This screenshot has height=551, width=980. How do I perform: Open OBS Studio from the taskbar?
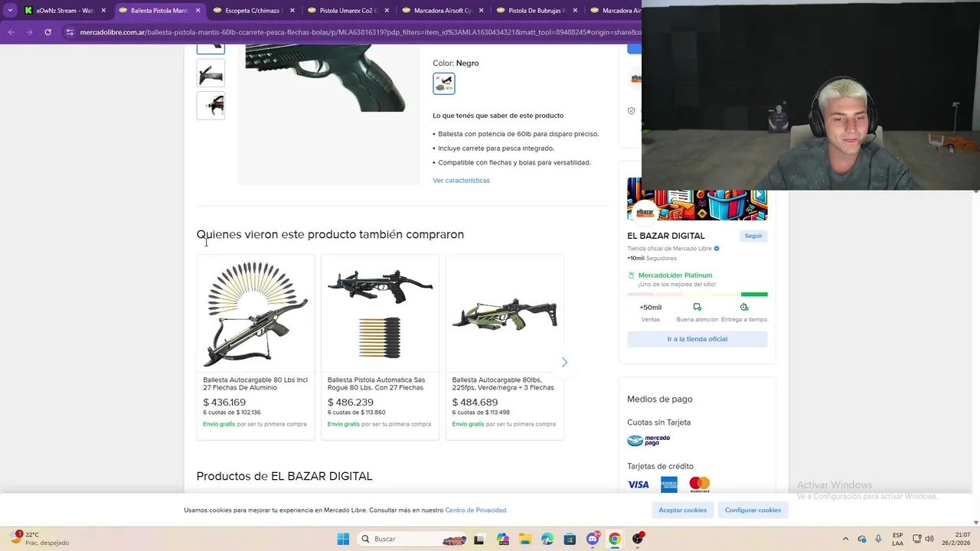click(638, 539)
